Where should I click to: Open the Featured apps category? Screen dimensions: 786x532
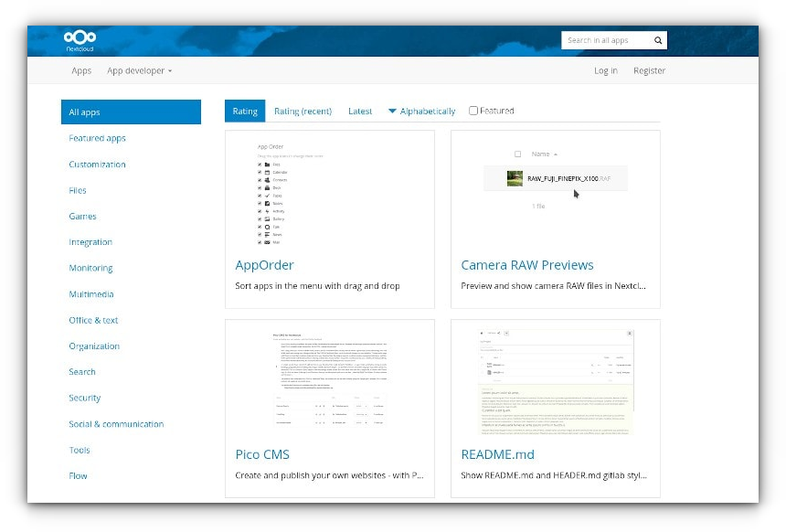click(x=97, y=138)
